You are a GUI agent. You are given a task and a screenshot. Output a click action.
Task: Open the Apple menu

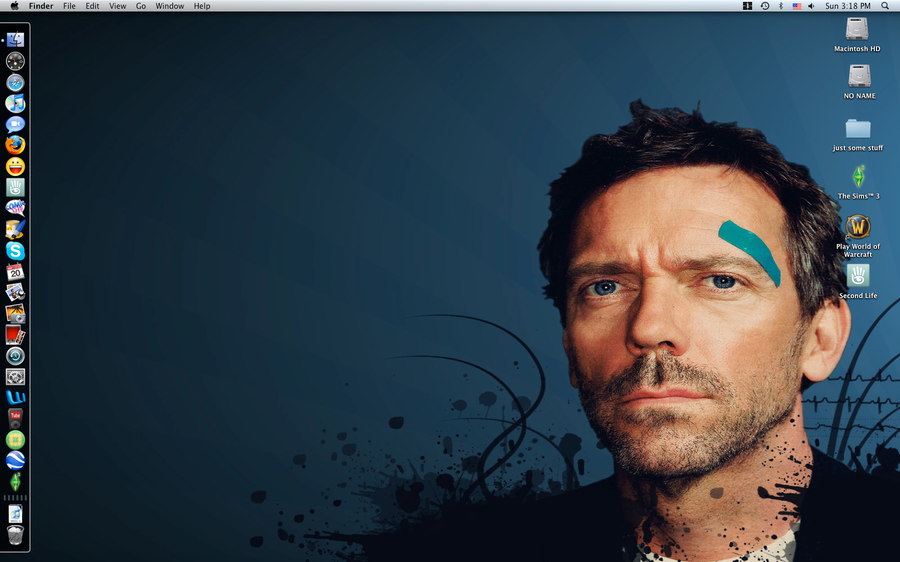14,6
